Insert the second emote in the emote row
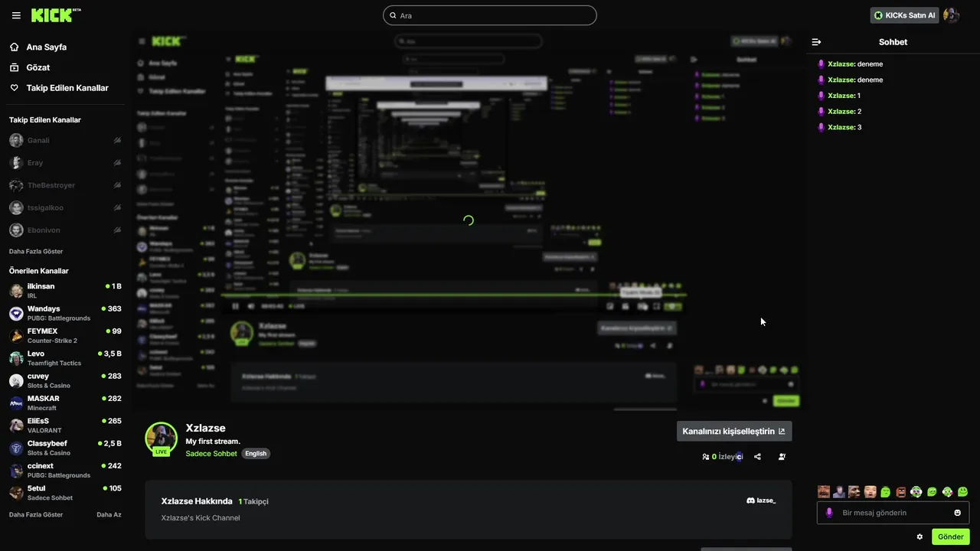Image resolution: width=980 pixels, height=551 pixels. click(x=839, y=492)
